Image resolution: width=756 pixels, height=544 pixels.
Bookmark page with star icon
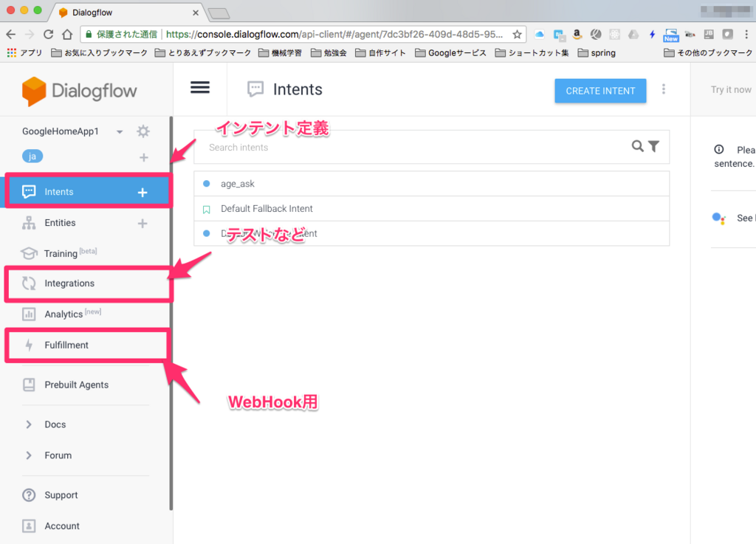(x=517, y=34)
